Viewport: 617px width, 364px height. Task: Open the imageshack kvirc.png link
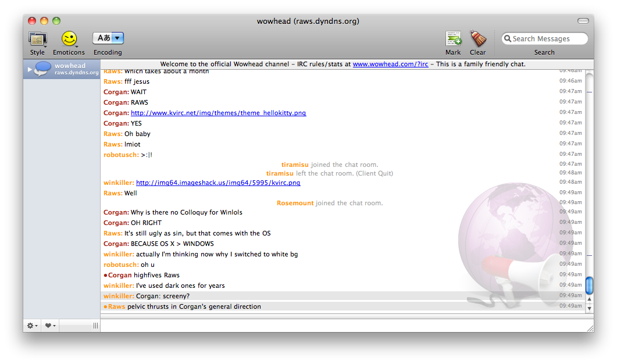click(x=218, y=183)
